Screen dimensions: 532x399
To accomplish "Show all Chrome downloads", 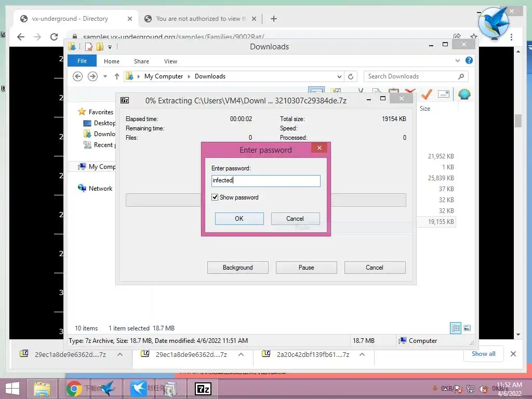I will click(x=484, y=354).
